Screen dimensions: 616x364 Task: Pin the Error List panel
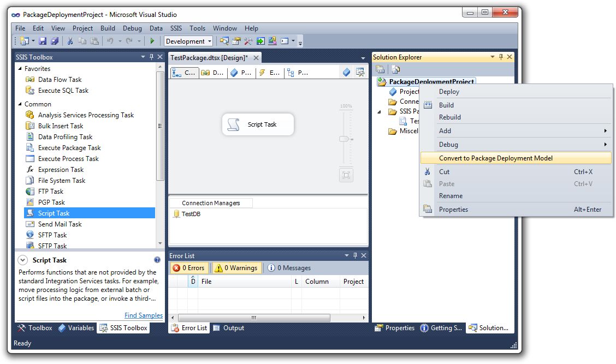(355, 255)
